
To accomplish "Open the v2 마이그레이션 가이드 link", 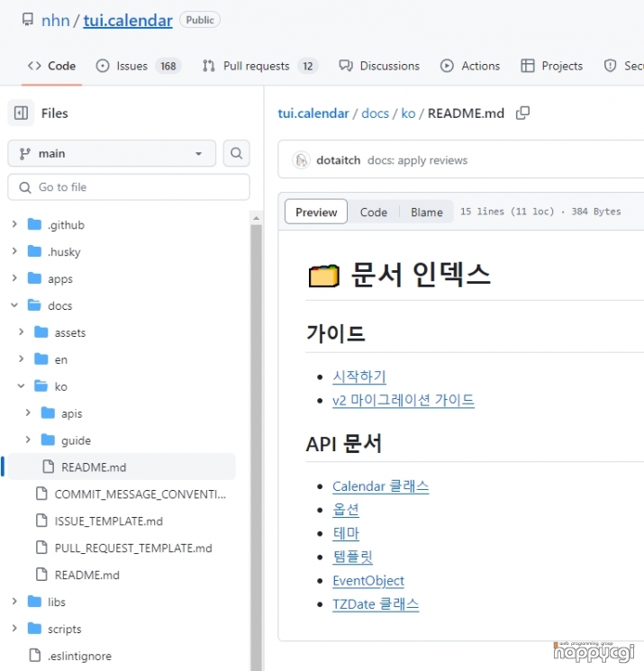I will pyautogui.click(x=404, y=400).
